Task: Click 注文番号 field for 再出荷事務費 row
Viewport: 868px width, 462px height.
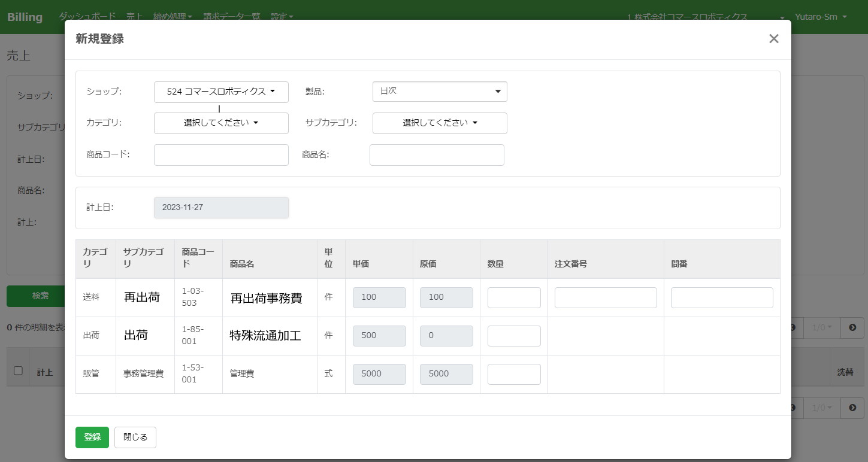Action: click(x=606, y=298)
